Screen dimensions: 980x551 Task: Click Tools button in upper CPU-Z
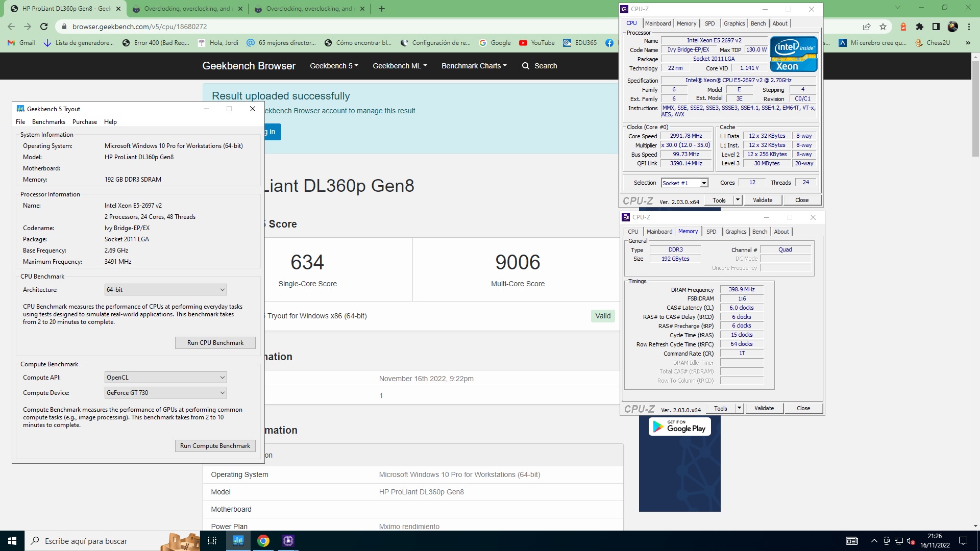pyautogui.click(x=719, y=201)
